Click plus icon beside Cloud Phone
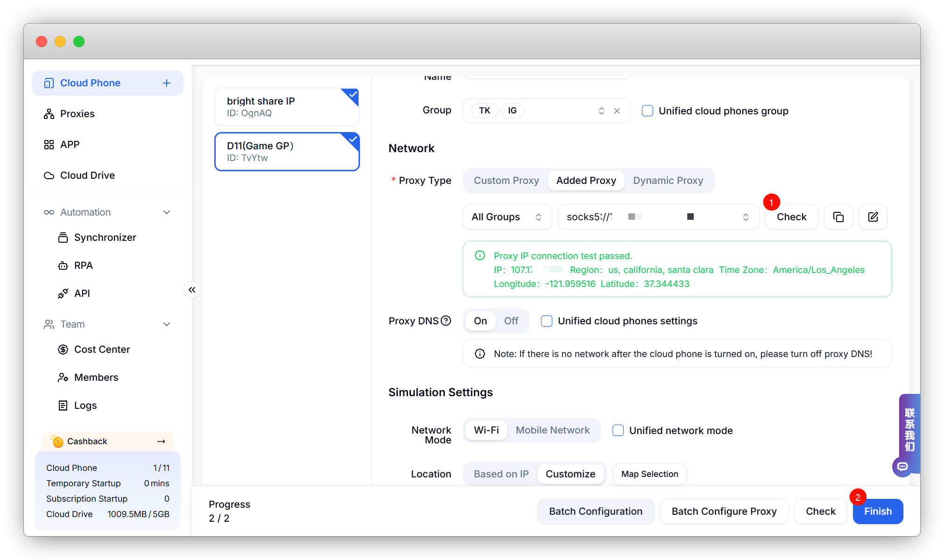This screenshot has height=560, width=944. click(167, 83)
